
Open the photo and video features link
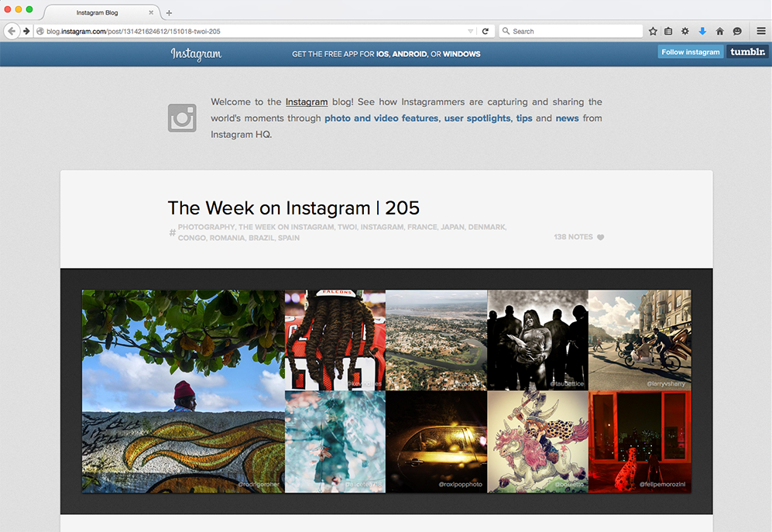point(382,118)
